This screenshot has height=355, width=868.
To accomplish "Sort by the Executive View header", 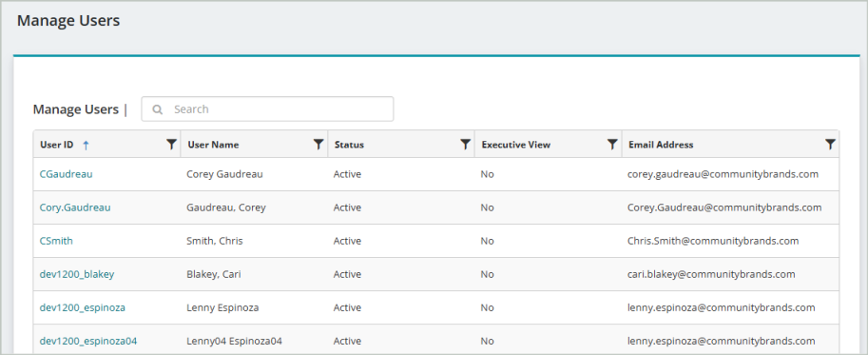I will (x=516, y=145).
